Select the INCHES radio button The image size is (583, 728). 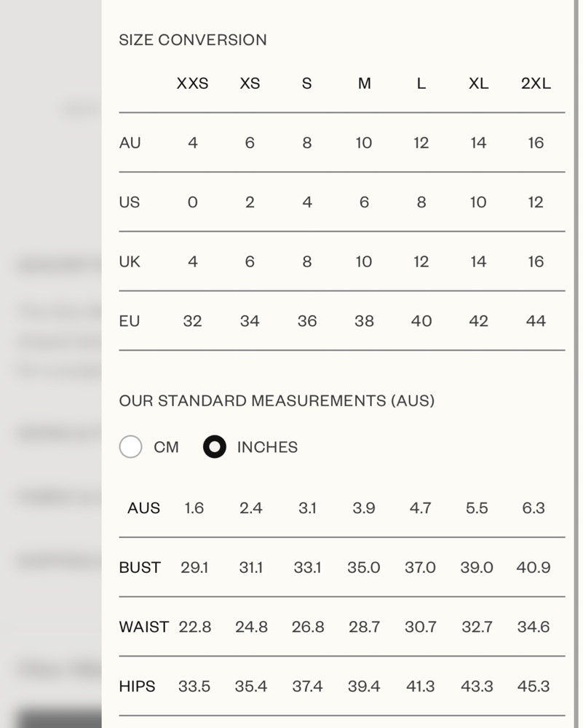click(x=215, y=447)
